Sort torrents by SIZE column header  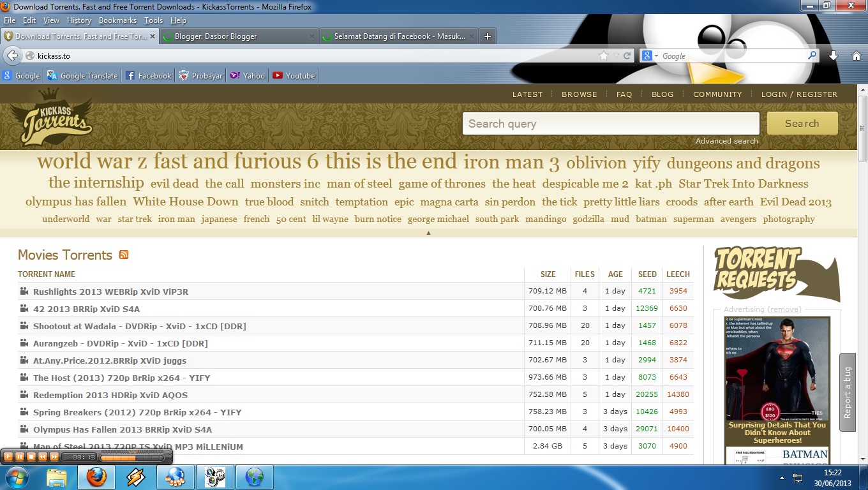(x=548, y=274)
